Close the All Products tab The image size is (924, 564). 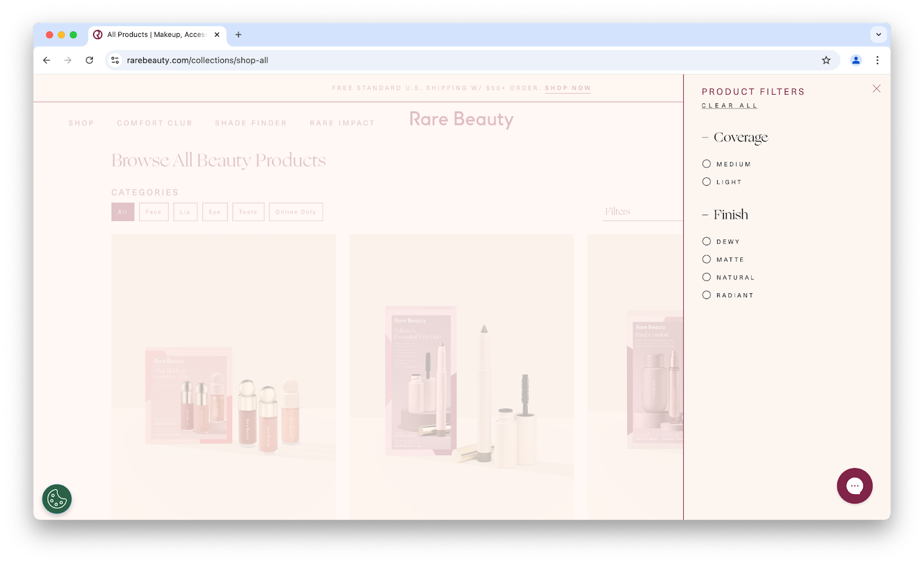(217, 35)
